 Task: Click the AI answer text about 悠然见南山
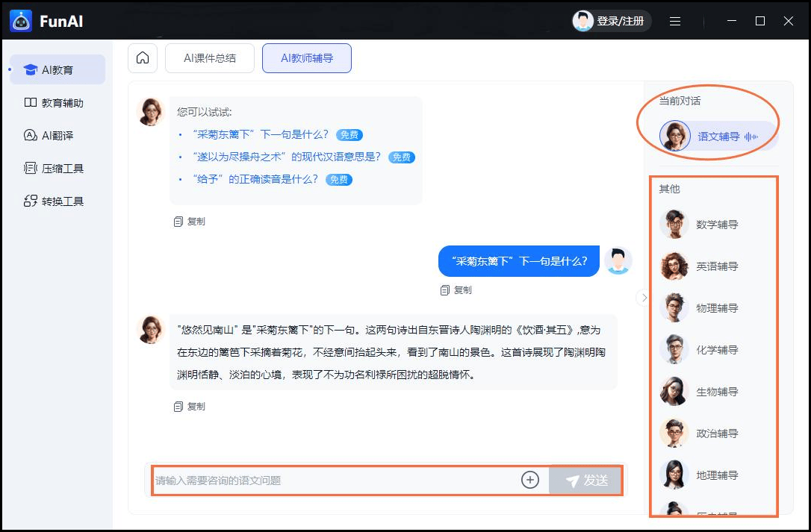391,352
